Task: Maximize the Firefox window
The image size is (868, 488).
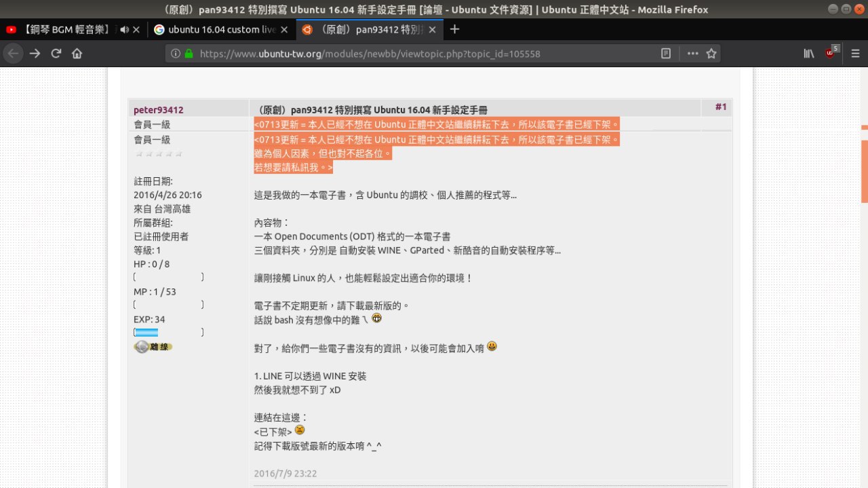Action: click(846, 10)
